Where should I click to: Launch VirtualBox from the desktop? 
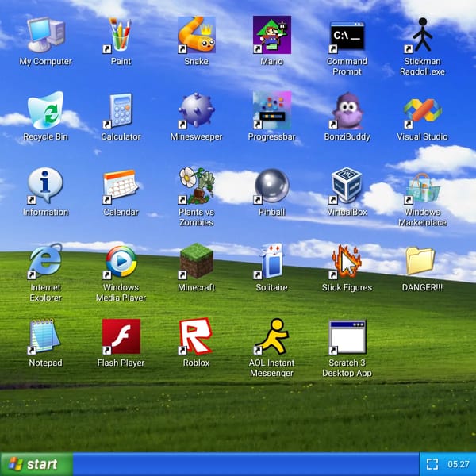[x=347, y=186]
